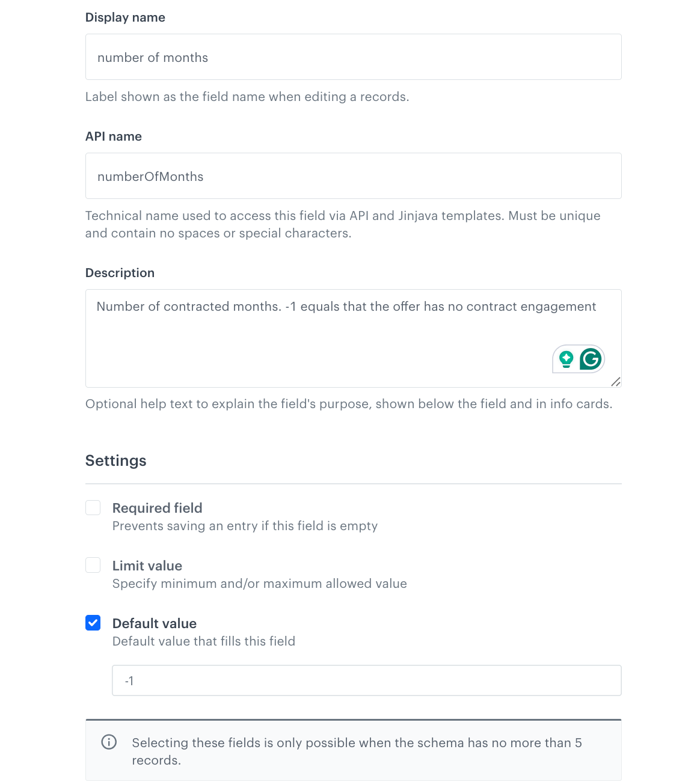Enable the Required field checkbox

pos(93,508)
